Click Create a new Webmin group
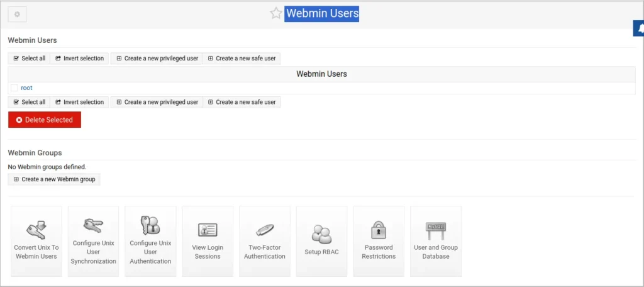The height and width of the screenshot is (287, 644). [54, 179]
